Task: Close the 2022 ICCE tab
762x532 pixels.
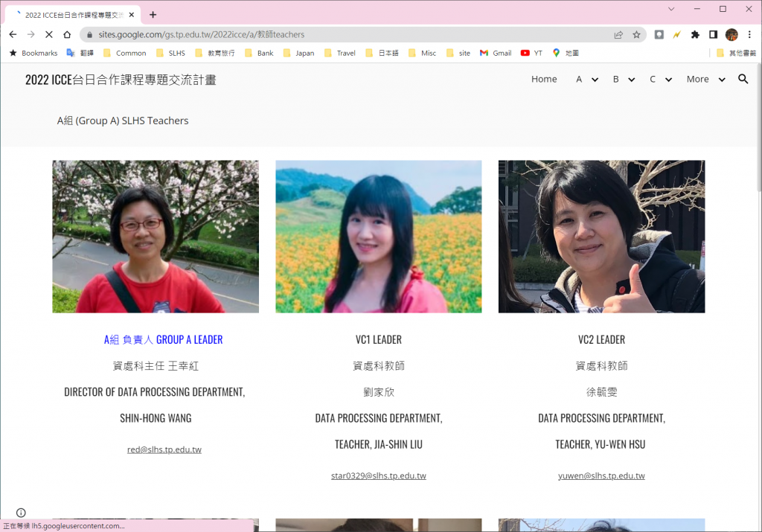Action: (132, 15)
